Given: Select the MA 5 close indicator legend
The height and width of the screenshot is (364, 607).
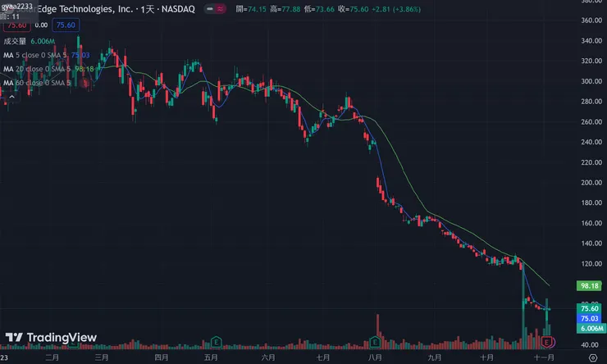Looking at the screenshot, I should click(x=47, y=55).
